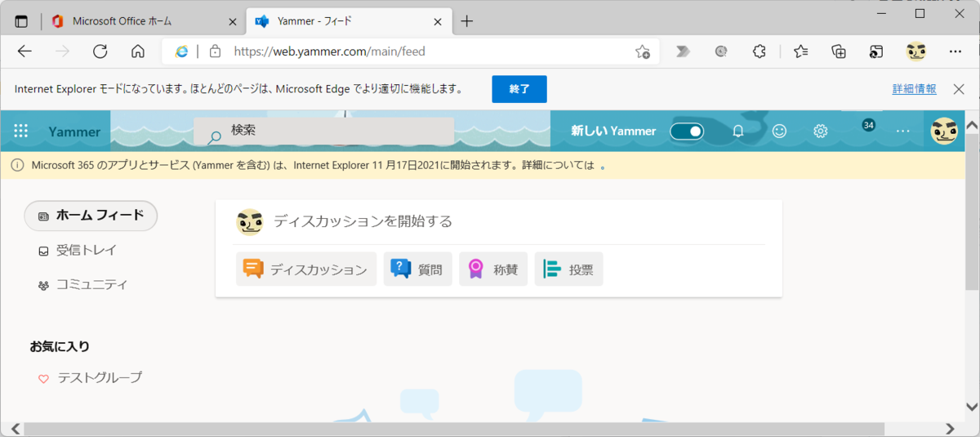This screenshot has height=437, width=980.
Task: Go to the browser home page
Action: pyautogui.click(x=138, y=51)
